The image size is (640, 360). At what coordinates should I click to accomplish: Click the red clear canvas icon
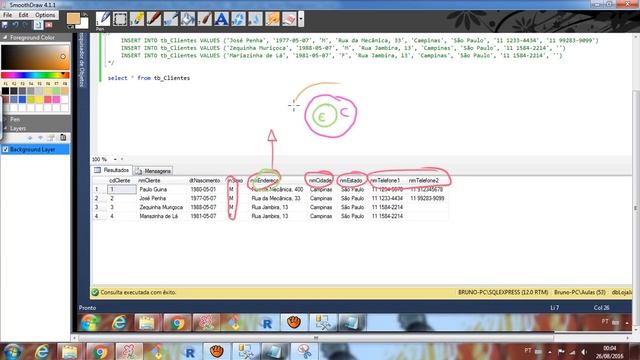click(x=49, y=25)
